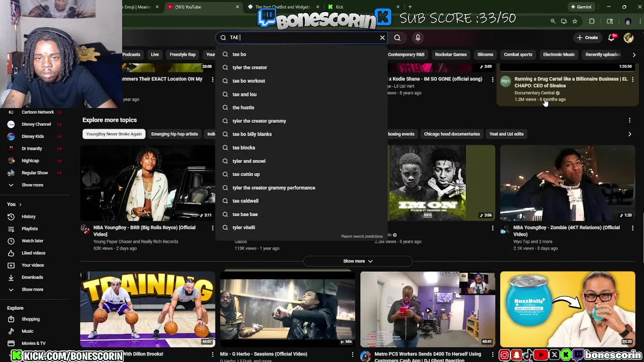Filter by Freestyle Rap chip

183,54
